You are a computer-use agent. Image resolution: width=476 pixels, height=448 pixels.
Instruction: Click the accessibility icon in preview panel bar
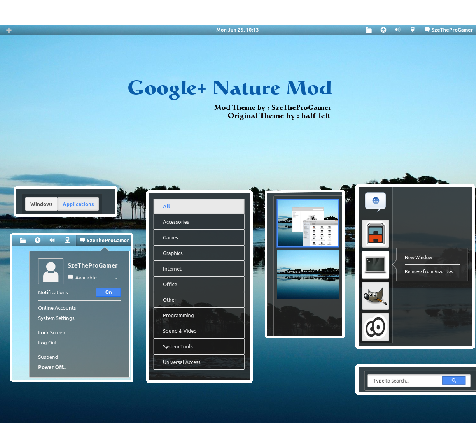(38, 241)
